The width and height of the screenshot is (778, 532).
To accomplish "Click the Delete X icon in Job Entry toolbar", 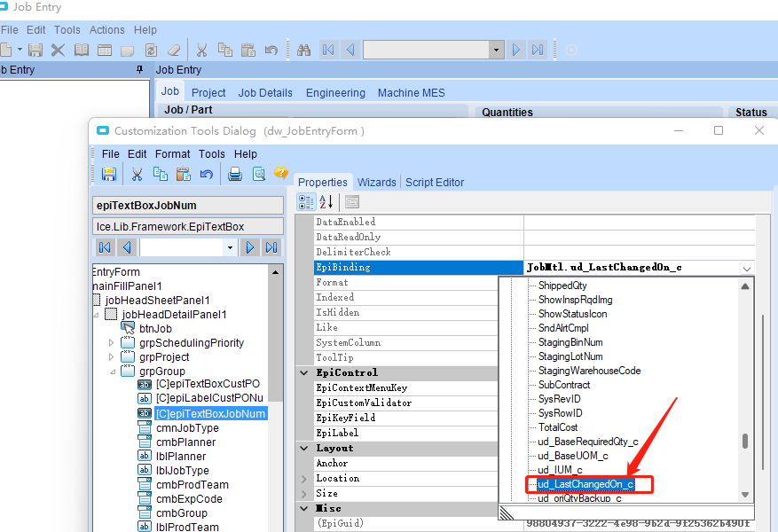I will (x=58, y=50).
